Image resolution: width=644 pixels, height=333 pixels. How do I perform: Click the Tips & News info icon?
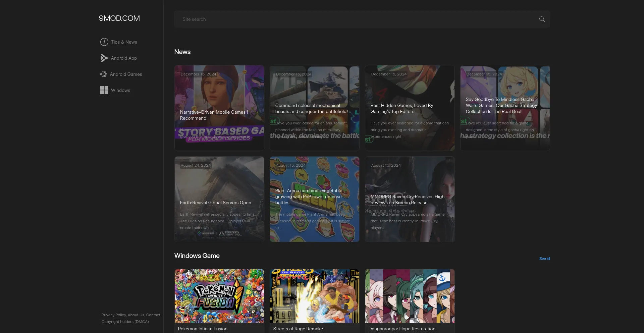[104, 42]
